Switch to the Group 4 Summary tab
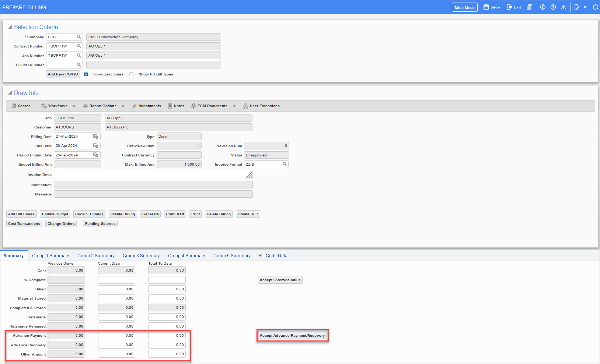Image resolution: width=600 pixels, height=364 pixels. pos(186,256)
